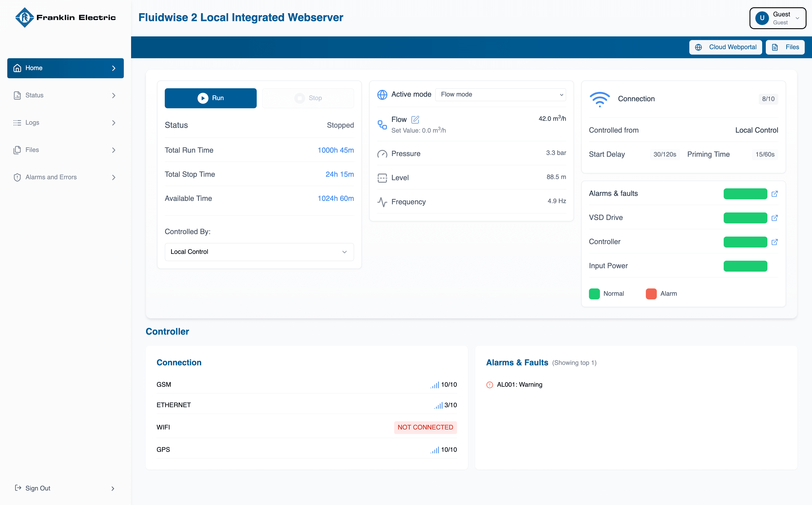Click the Alarms and Errors shield icon

[x=17, y=177]
